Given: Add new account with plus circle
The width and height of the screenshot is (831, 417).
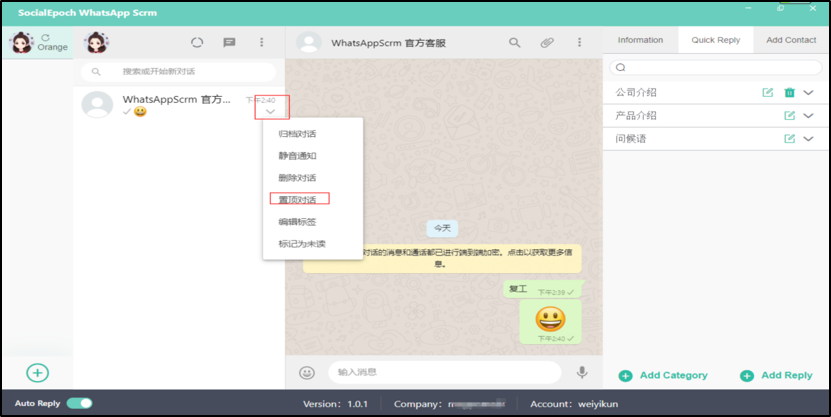Looking at the screenshot, I should point(38,372).
